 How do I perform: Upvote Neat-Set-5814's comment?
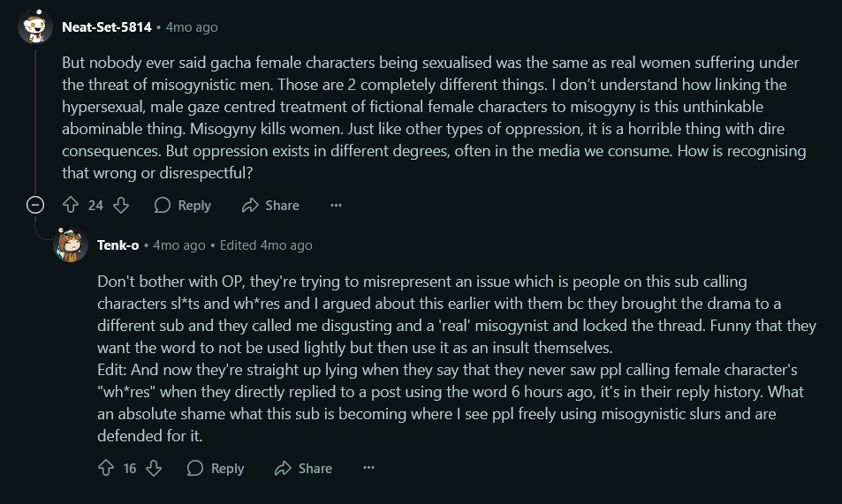tap(71, 205)
